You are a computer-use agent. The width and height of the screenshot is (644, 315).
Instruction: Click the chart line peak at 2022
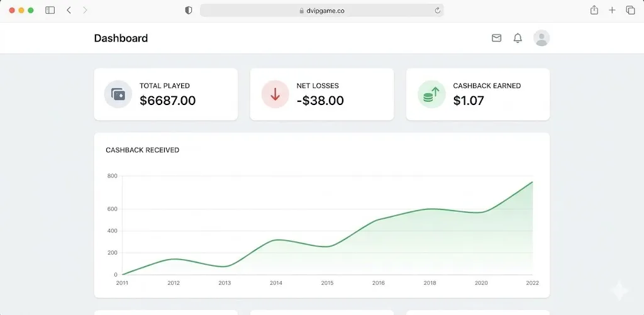click(532, 182)
